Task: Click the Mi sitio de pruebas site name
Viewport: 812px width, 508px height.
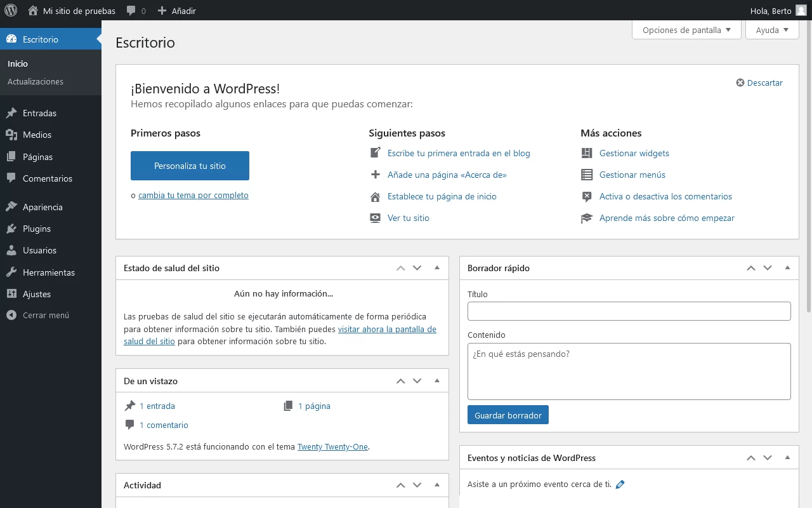Action: point(79,11)
